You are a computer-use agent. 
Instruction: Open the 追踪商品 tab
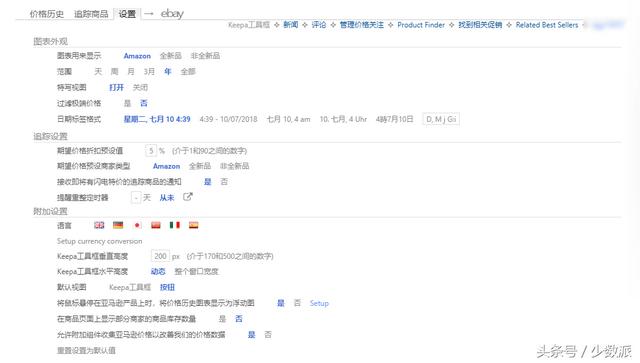[91, 14]
